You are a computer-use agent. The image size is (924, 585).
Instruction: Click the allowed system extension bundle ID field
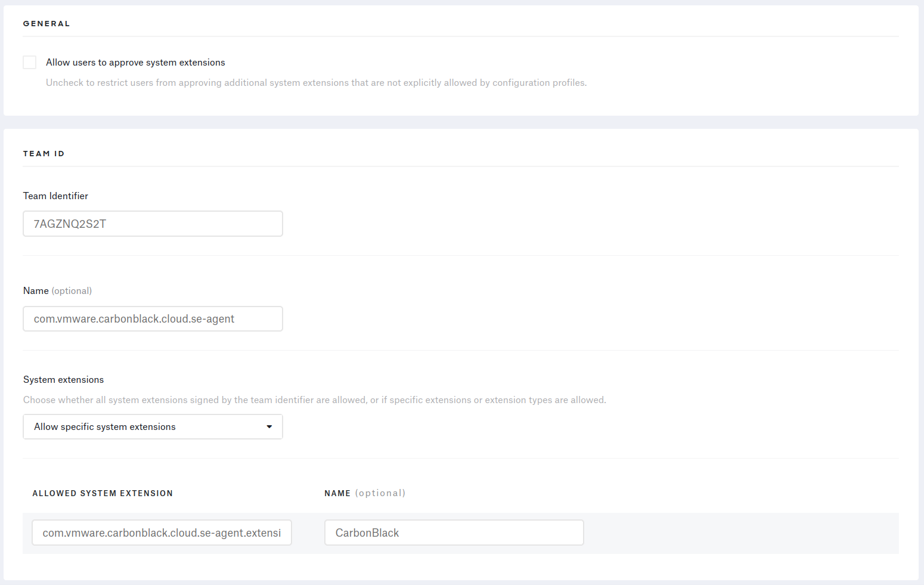click(162, 533)
